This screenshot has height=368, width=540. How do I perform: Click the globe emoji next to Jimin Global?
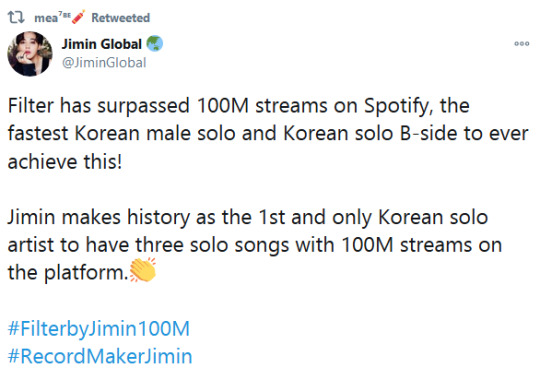(155, 44)
